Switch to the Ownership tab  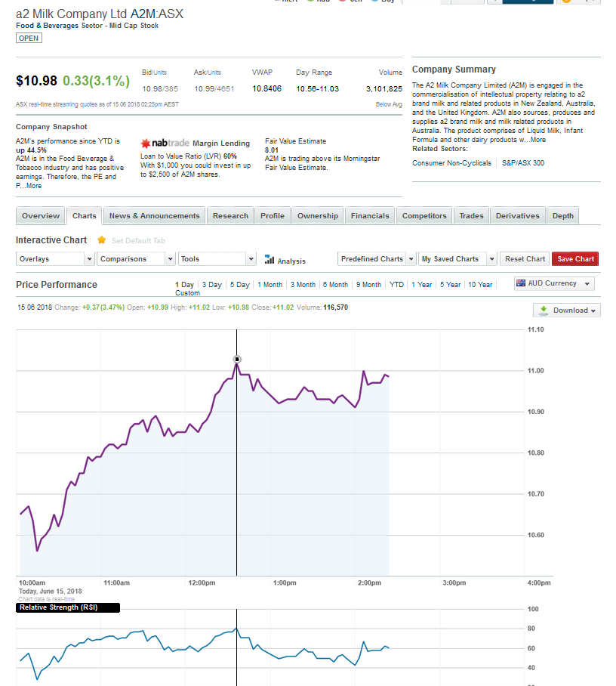point(318,215)
